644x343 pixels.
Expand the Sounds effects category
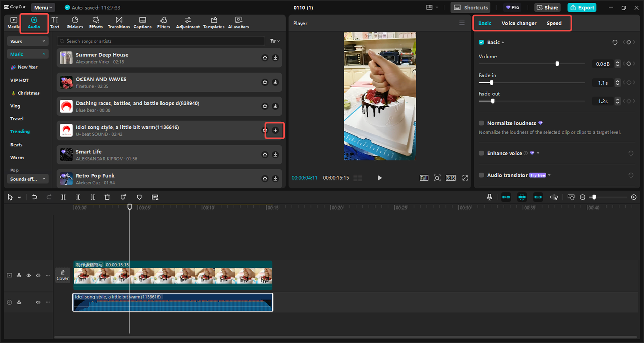point(28,179)
